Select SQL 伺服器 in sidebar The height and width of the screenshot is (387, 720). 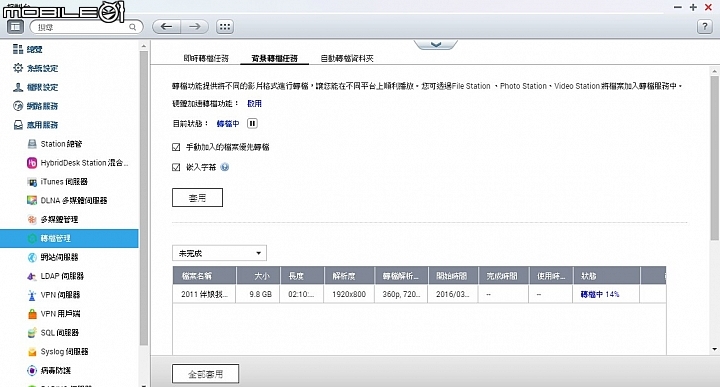tap(53, 332)
